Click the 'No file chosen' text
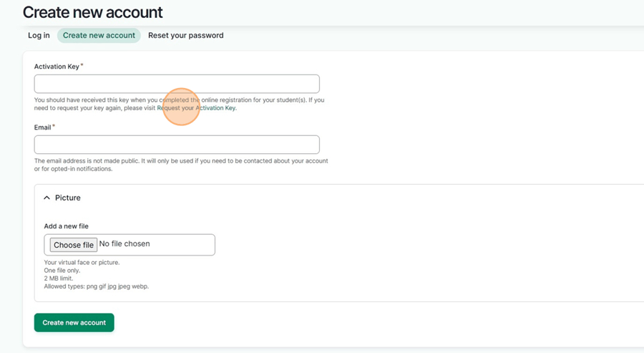644x353 pixels. click(x=125, y=243)
